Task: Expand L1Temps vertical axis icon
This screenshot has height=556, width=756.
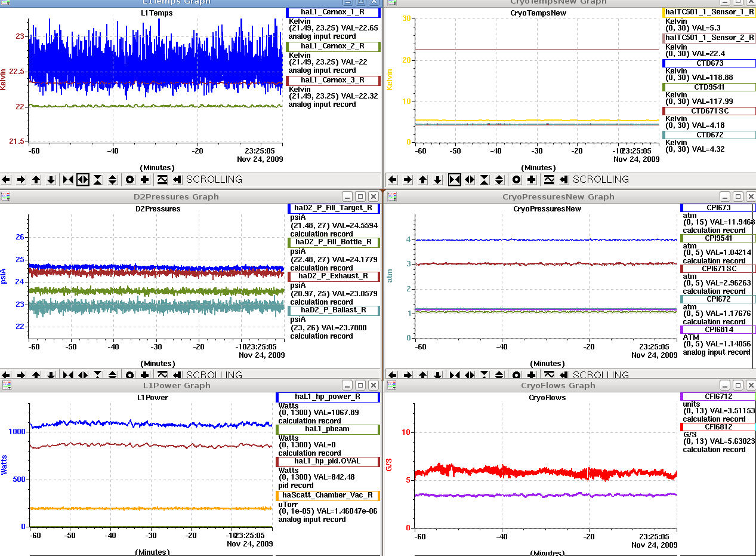Action: pos(113,180)
